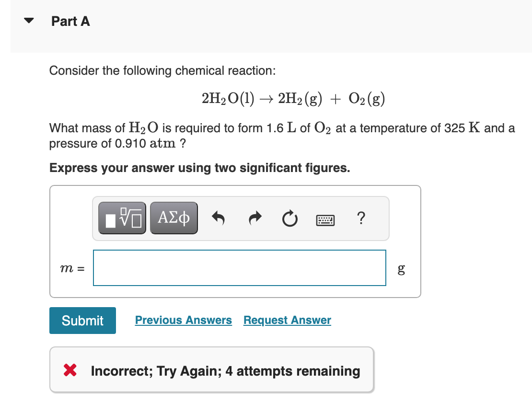This screenshot has height=402, width=532.
Task: Open equation editor help with the ? icon
Action: [x=361, y=218]
